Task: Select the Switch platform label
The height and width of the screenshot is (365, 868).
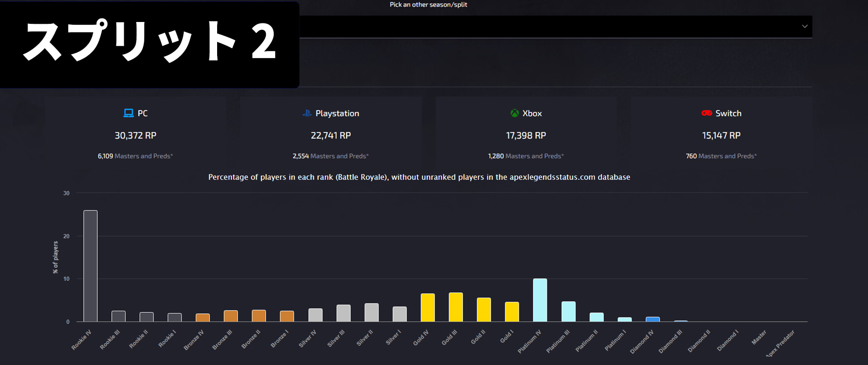Action: pos(728,113)
